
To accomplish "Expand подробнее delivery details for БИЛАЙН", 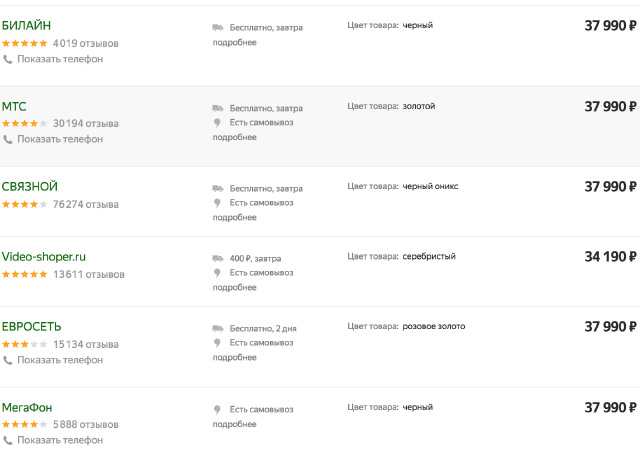I will tap(234, 42).
